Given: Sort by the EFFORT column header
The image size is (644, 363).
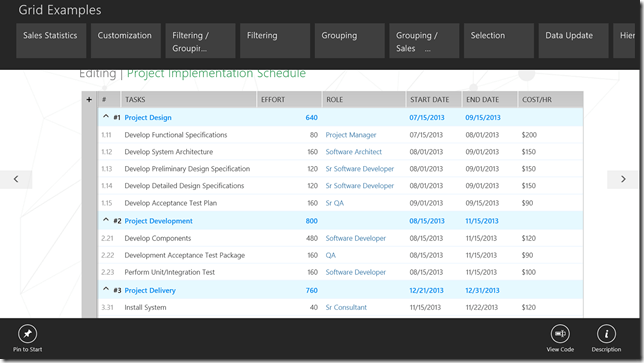Looking at the screenshot, I should 289,99.
